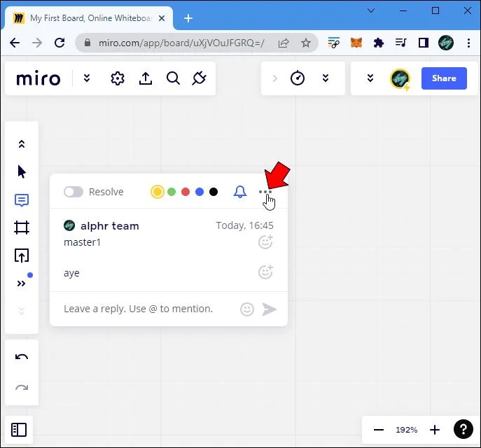Open a new browser tab
Image resolution: width=481 pixels, height=448 pixels.
point(188,18)
